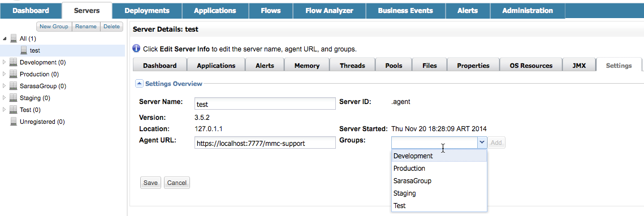This screenshot has width=644, height=216.
Task: Switch to the Pools sub-tab
Action: point(394,65)
